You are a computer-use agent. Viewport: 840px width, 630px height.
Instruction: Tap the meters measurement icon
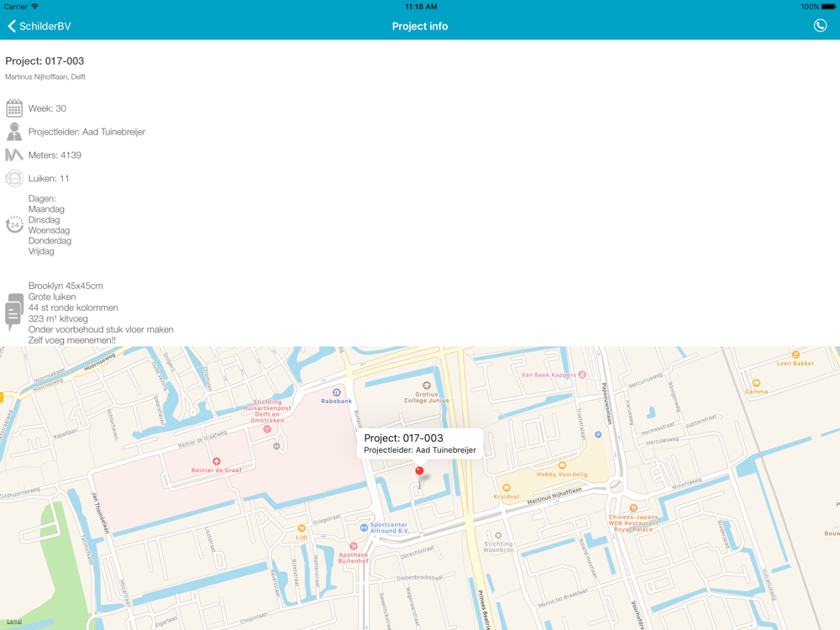tap(14, 155)
